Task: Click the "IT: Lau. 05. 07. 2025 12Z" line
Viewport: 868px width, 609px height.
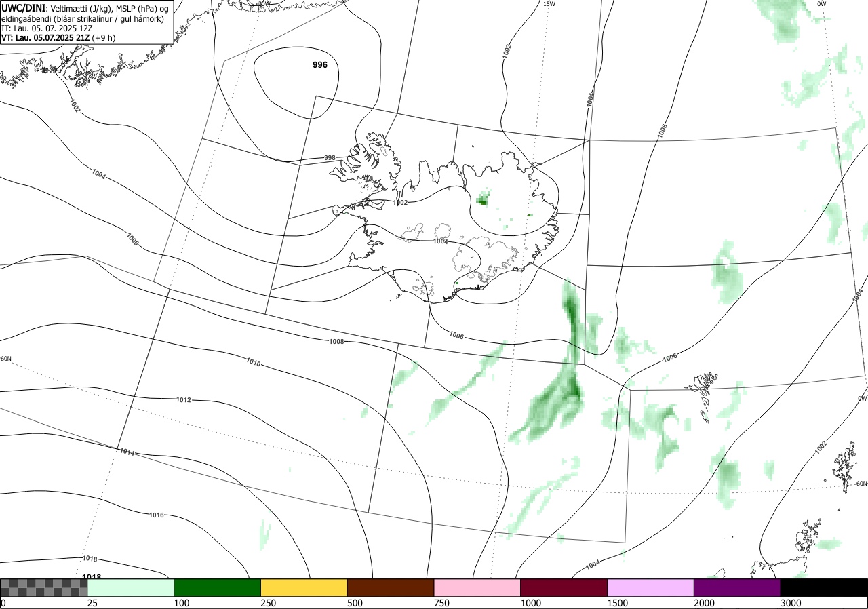Action: coord(47,28)
